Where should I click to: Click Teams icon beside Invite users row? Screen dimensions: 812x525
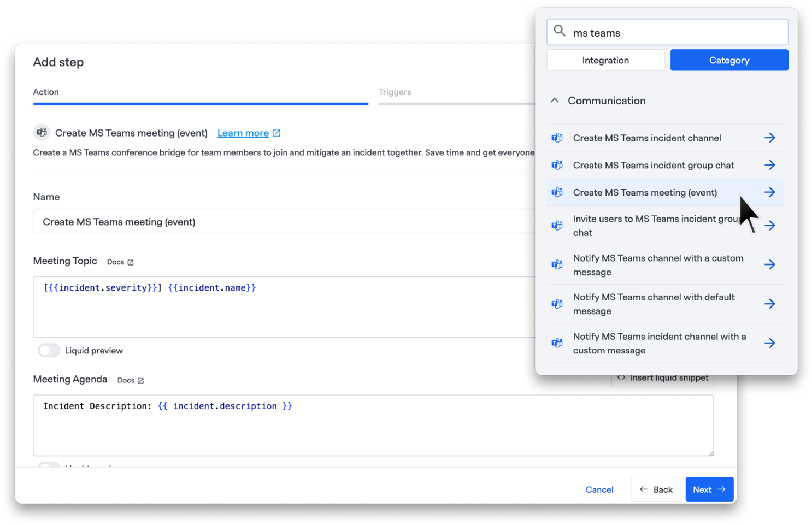[x=557, y=226]
